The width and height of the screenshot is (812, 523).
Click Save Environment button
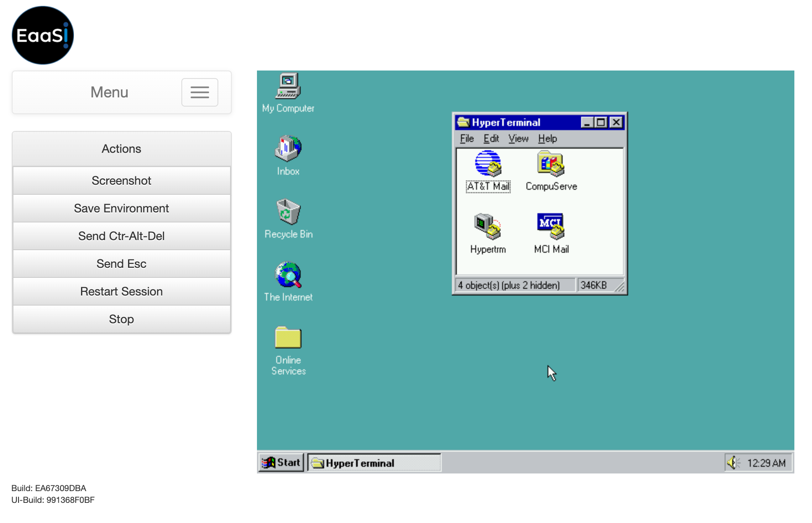click(x=121, y=208)
